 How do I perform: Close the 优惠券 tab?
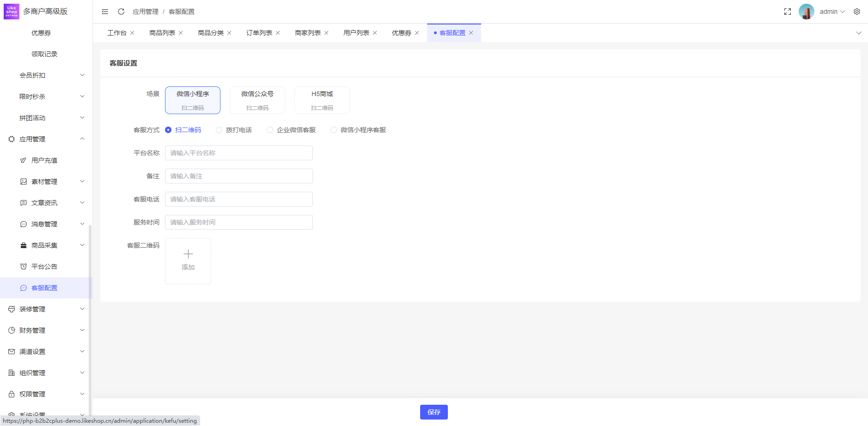(417, 33)
